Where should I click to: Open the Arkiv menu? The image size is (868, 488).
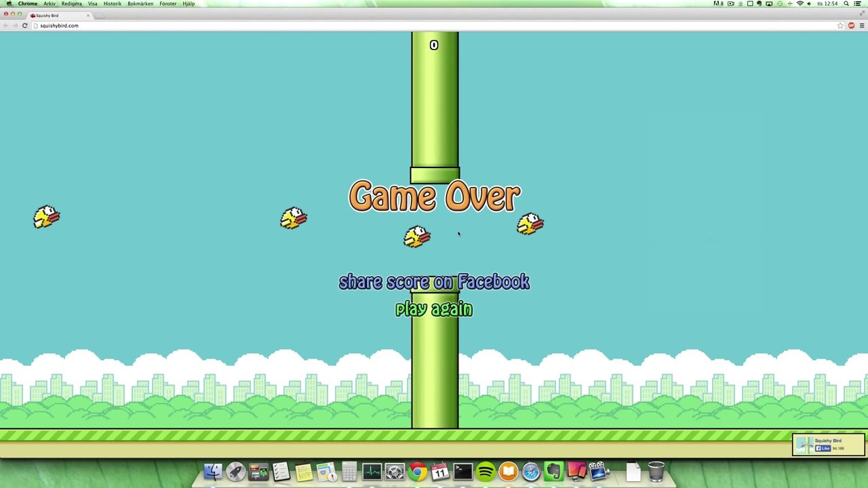coord(50,3)
